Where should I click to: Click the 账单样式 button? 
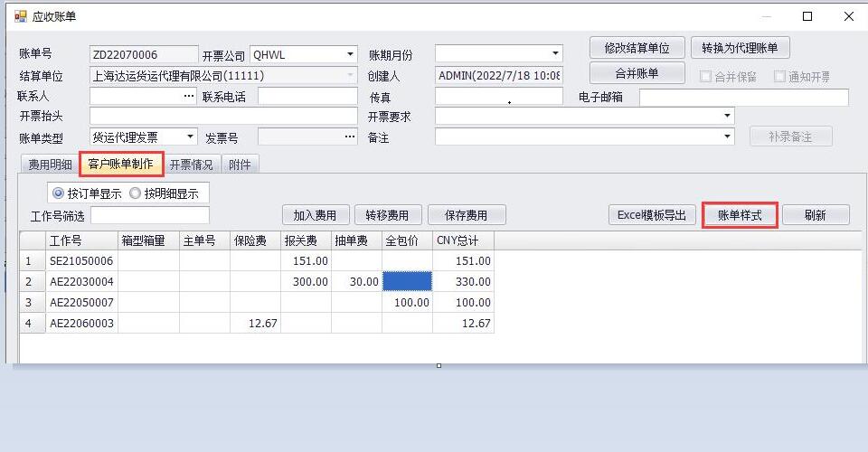740,215
